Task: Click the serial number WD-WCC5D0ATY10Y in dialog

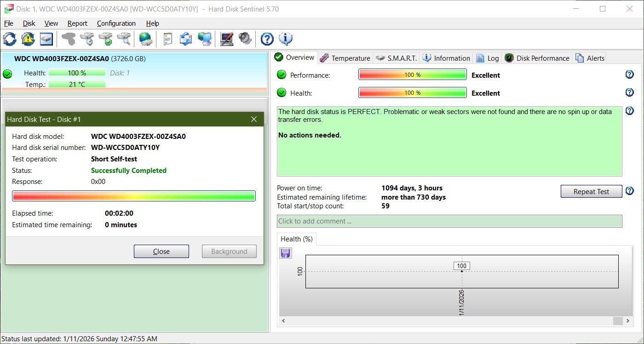Action: pos(126,148)
